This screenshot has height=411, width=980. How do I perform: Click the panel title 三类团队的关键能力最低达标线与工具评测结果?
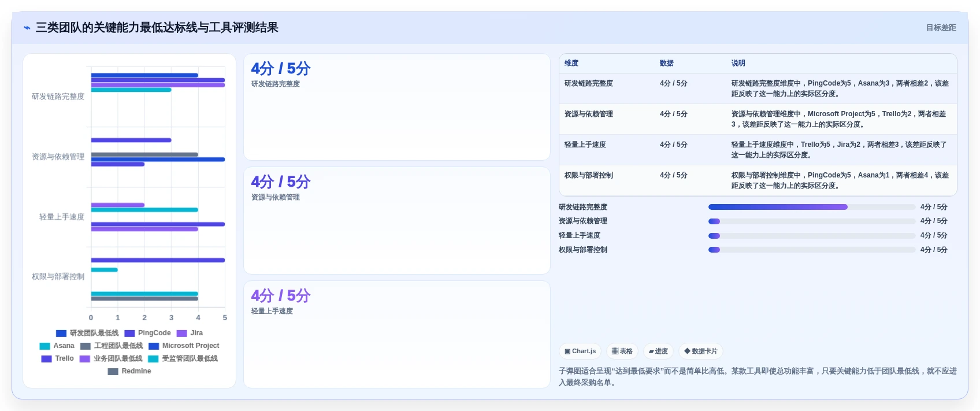[x=157, y=28]
